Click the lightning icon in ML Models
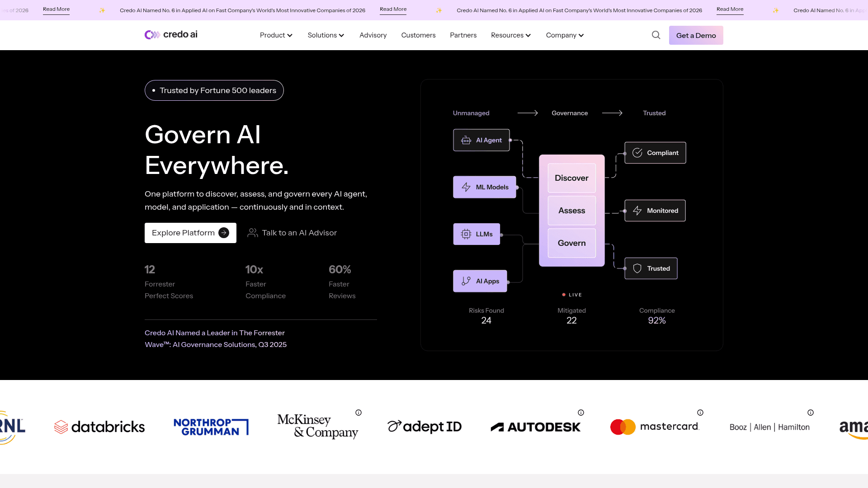The height and width of the screenshot is (488, 868). (x=466, y=187)
